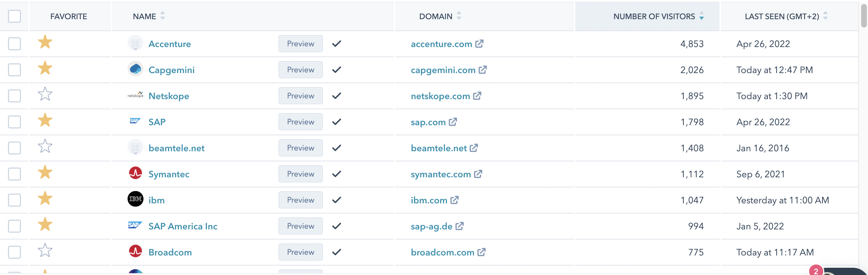Visit the sap-ag.de domain link
Screen dimensions: 868x275
[431, 226]
